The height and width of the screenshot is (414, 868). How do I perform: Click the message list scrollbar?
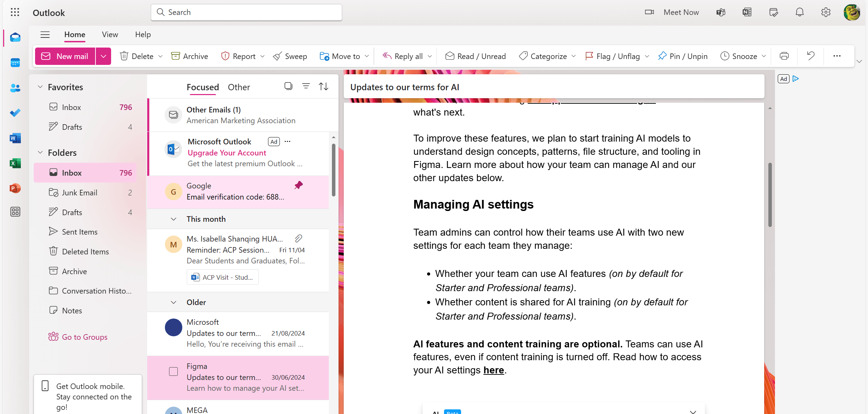point(334,170)
